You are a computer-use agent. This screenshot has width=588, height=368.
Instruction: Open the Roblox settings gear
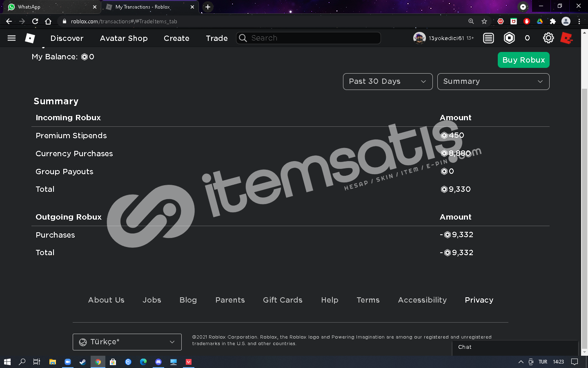click(548, 38)
